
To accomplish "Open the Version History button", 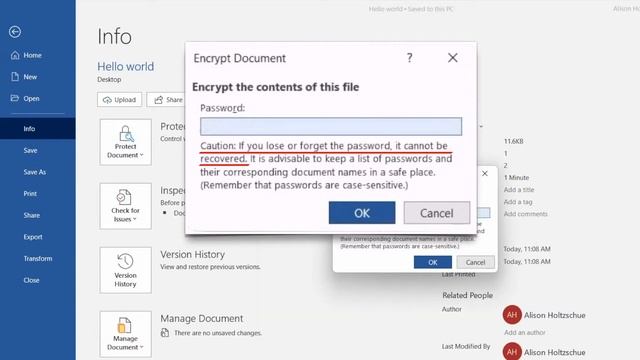I will 126,270.
